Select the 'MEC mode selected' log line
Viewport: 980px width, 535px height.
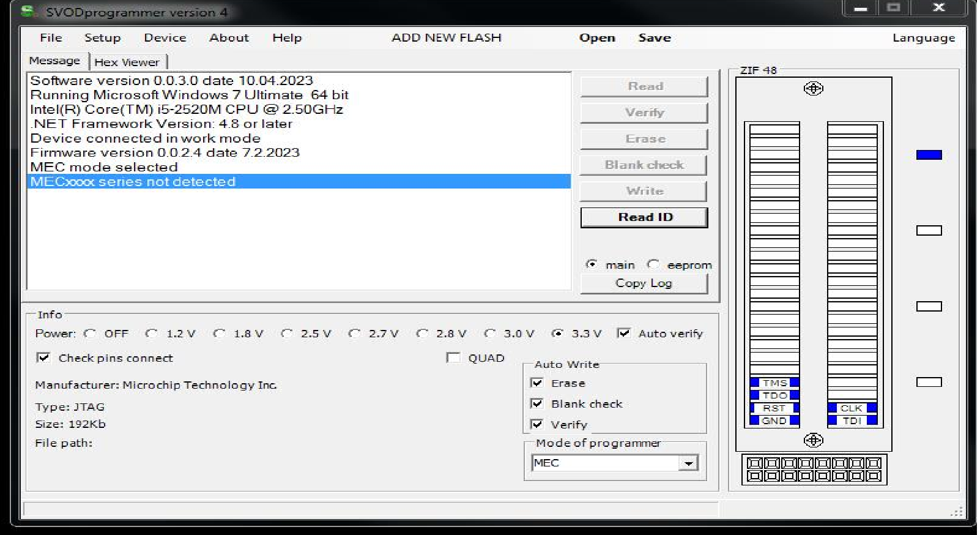tap(299, 167)
